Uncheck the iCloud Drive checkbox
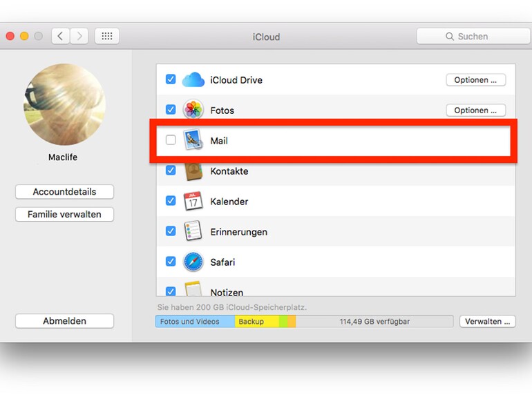The width and height of the screenshot is (532, 399). [x=171, y=79]
